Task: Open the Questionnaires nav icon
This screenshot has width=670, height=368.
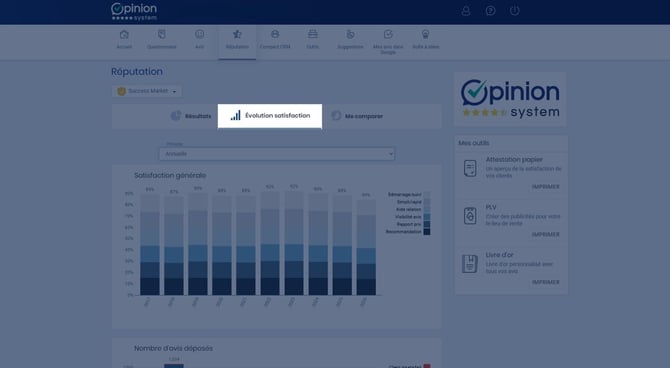Action: pyautogui.click(x=162, y=35)
